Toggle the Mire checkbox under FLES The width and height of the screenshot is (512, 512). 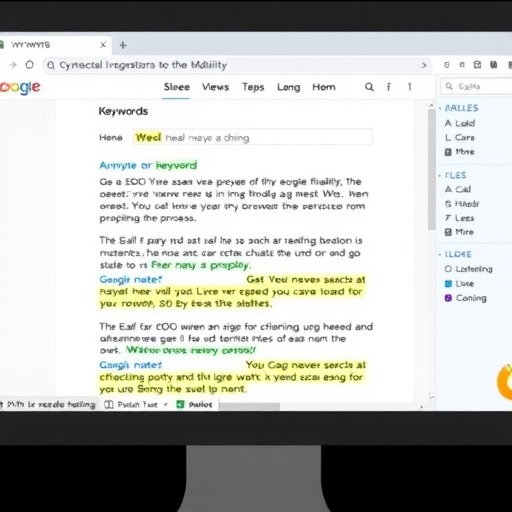pyautogui.click(x=448, y=232)
